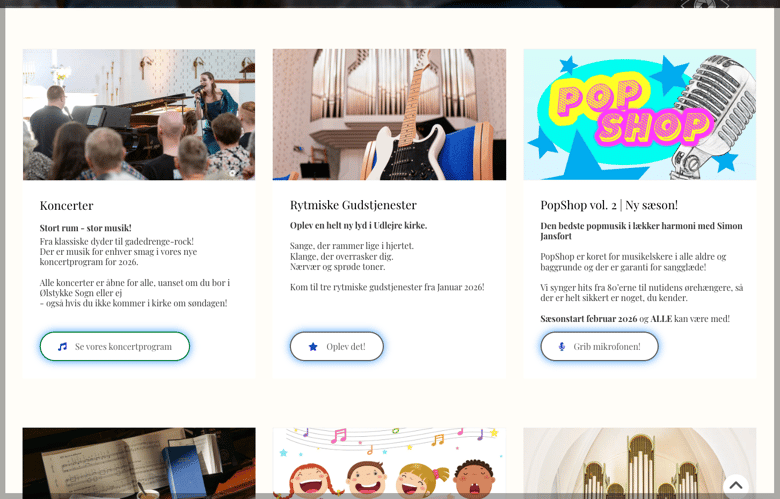The image size is (780, 499).
Task: Click the Stort rum - stor musik! text
Action: (86, 228)
